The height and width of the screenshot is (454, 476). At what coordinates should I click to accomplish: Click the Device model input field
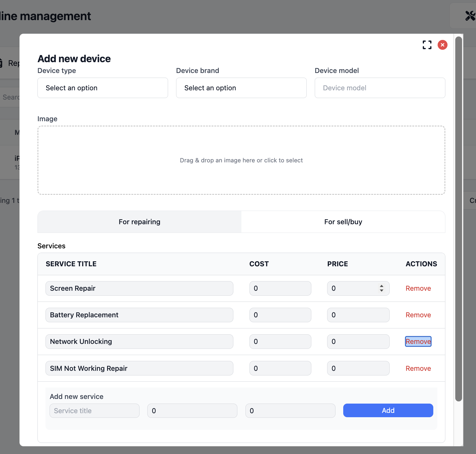[x=380, y=88]
